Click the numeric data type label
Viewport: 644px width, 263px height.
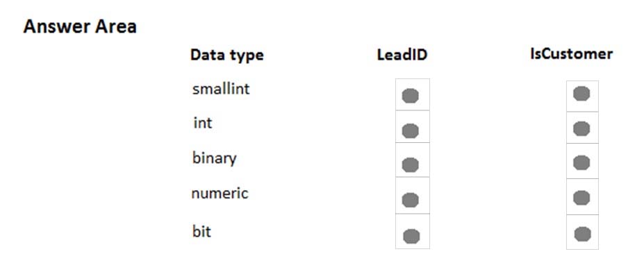(x=220, y=193)
